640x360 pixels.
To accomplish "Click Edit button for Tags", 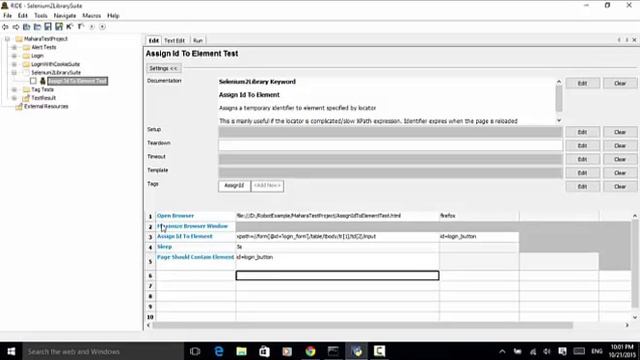I will [x=582, y=187].
